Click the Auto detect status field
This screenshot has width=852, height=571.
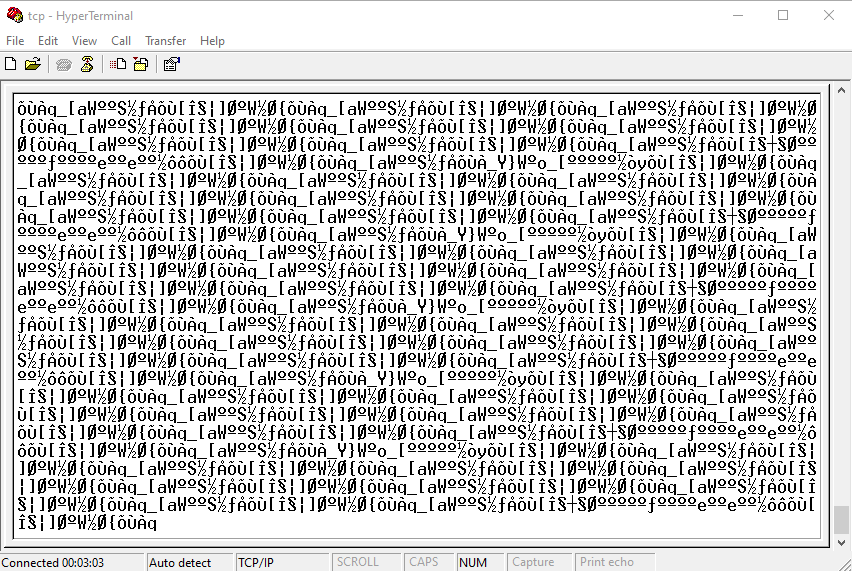click(190, 562)
